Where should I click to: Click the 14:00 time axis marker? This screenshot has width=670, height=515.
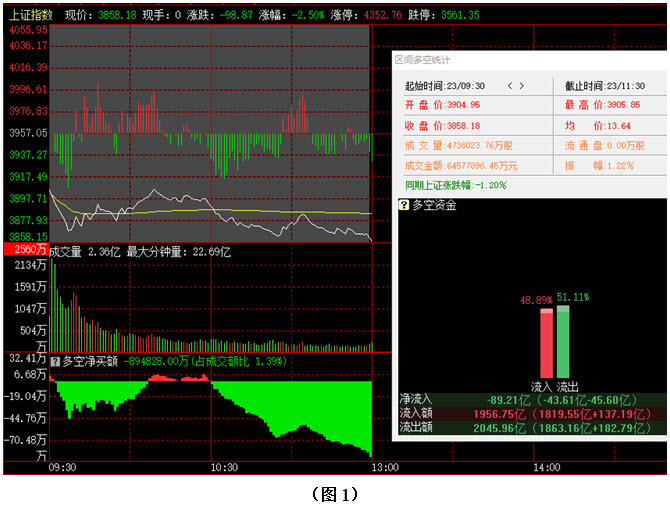(547, 467)
